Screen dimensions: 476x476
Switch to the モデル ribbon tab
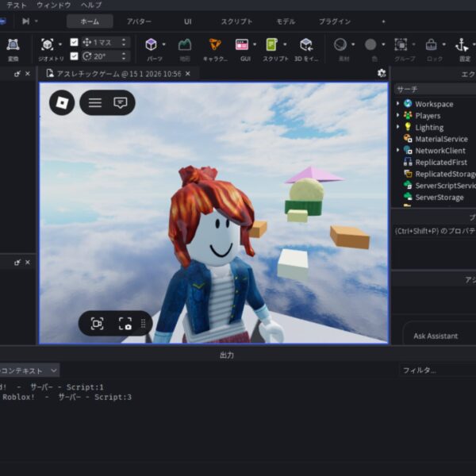(286, 21)
